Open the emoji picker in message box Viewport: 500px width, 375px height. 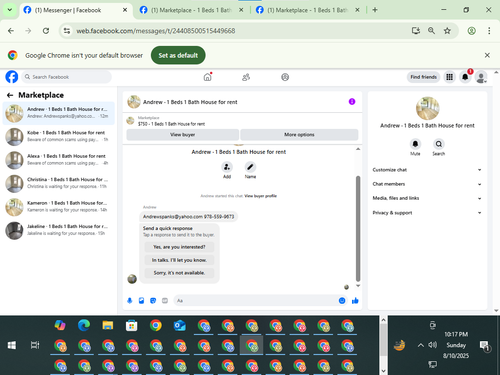342,301
